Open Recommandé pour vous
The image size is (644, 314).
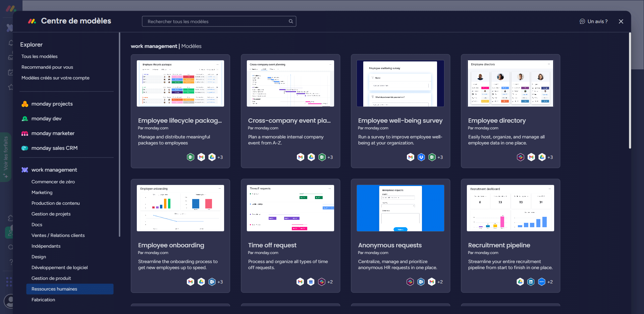click(47, 67)
